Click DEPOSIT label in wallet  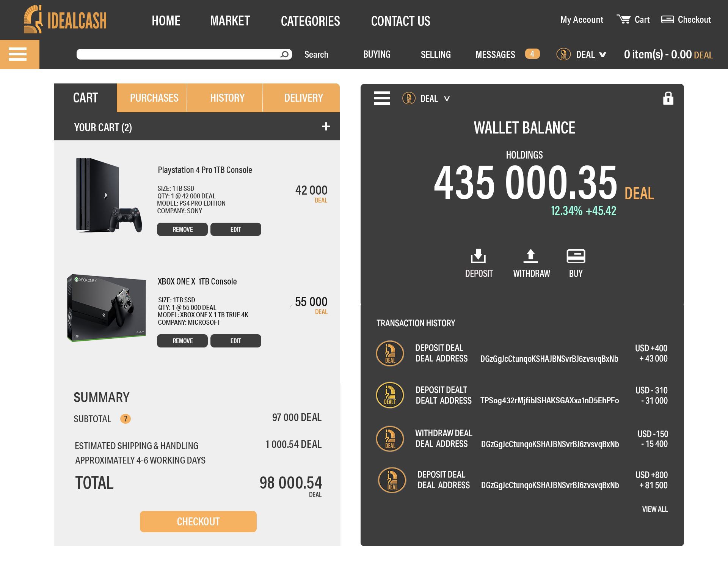click(479, 273)
